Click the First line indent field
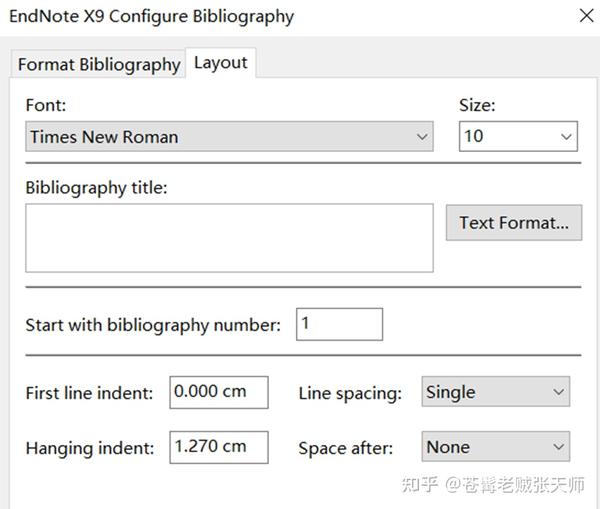 [x=219, y=392]
